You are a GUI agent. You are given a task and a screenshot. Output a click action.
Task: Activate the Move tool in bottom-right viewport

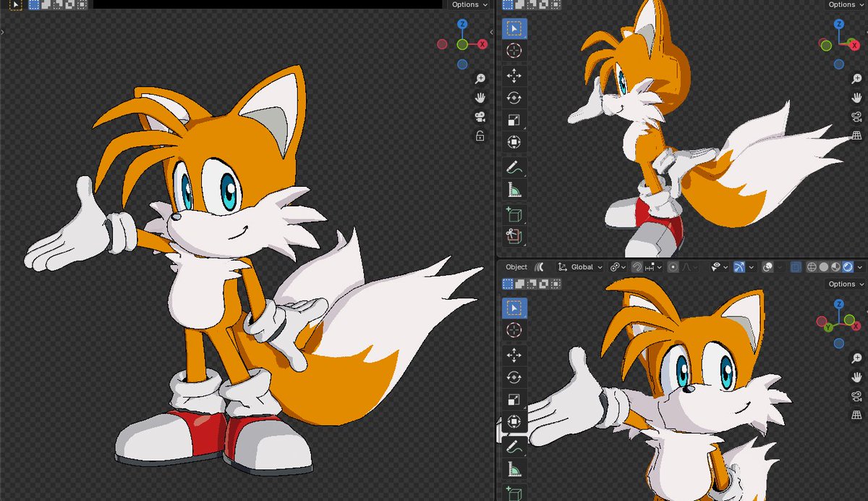click(514, 355)
